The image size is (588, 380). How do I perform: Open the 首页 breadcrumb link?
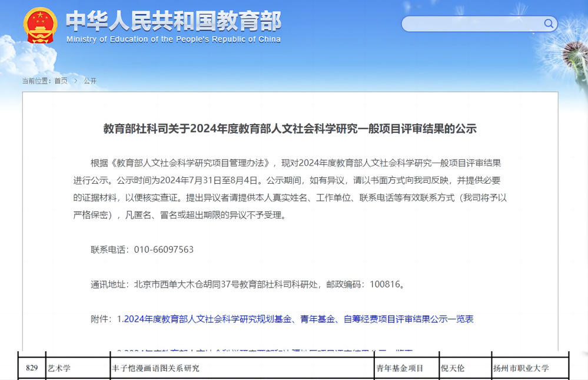[x=61, y=81]
